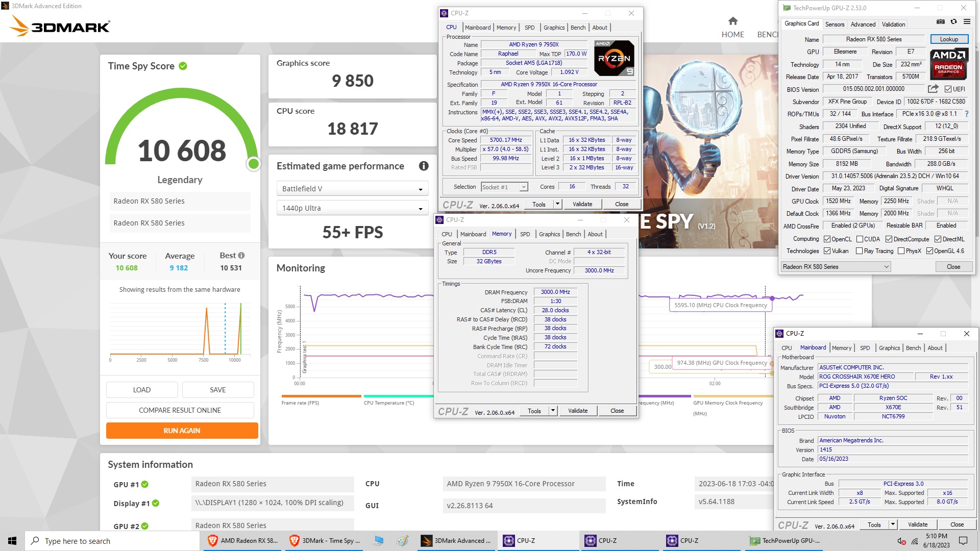Viewport: 980px width, 551px height.
Task: Click COMPARE RESULT ONLINE button
Action: point(180,410)
